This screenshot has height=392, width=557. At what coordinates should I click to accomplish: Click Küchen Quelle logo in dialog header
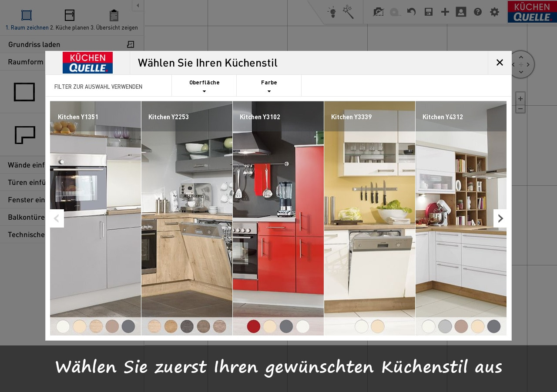[x=87, y=63]
